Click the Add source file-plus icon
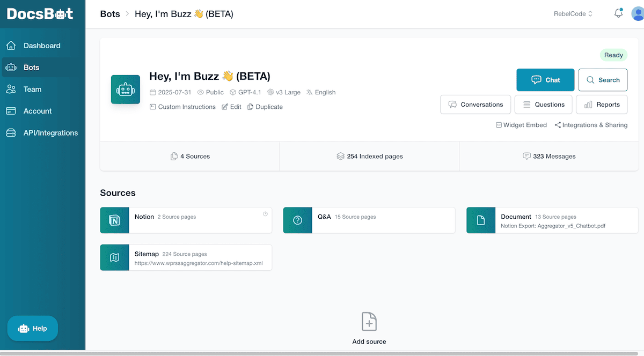644x356 pixels. point(369,322)
